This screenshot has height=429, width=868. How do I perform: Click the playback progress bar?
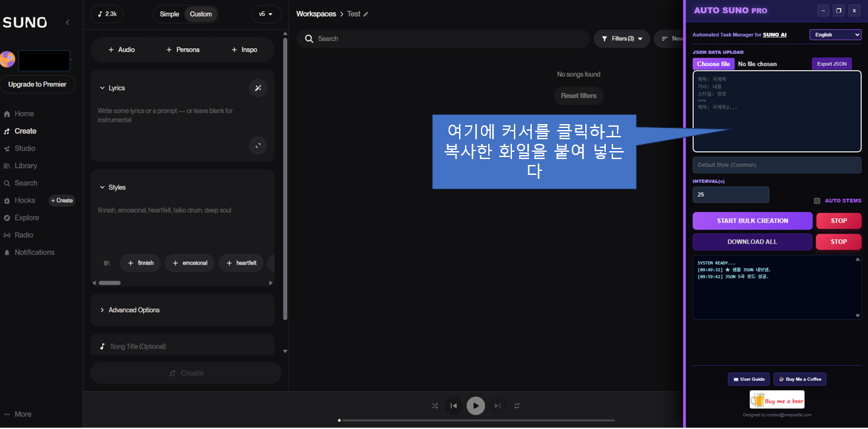point(476,420)
